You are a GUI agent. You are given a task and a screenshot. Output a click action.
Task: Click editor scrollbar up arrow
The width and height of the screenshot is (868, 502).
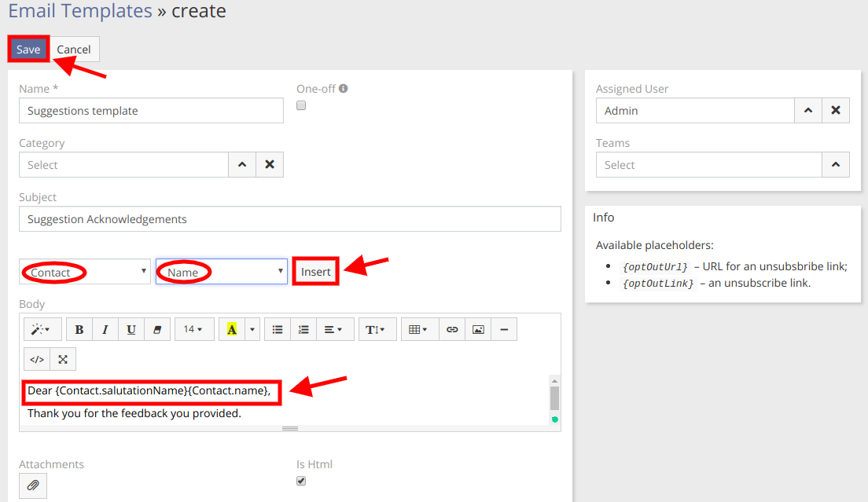[554, 381]
